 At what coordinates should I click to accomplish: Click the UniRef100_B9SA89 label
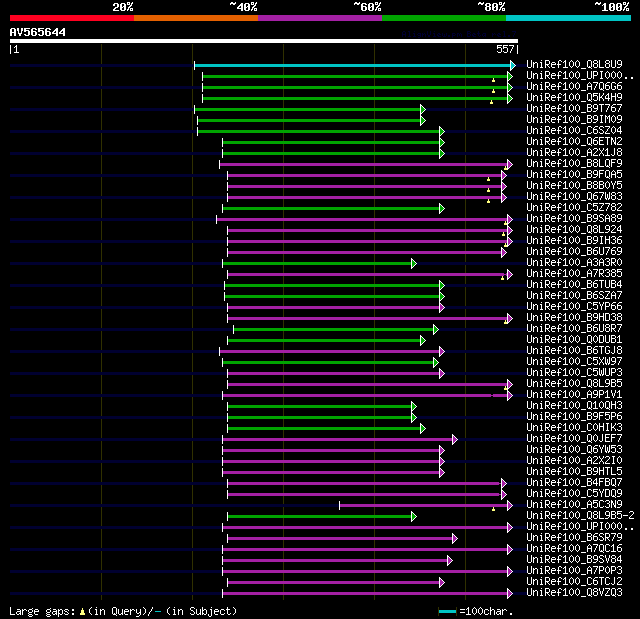tap(574, 219)
